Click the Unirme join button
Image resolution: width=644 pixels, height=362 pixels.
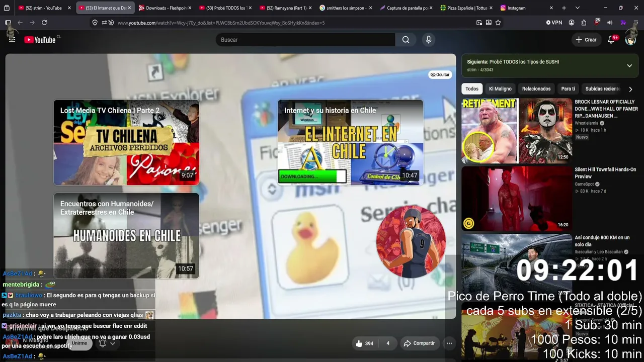[79, 343]
